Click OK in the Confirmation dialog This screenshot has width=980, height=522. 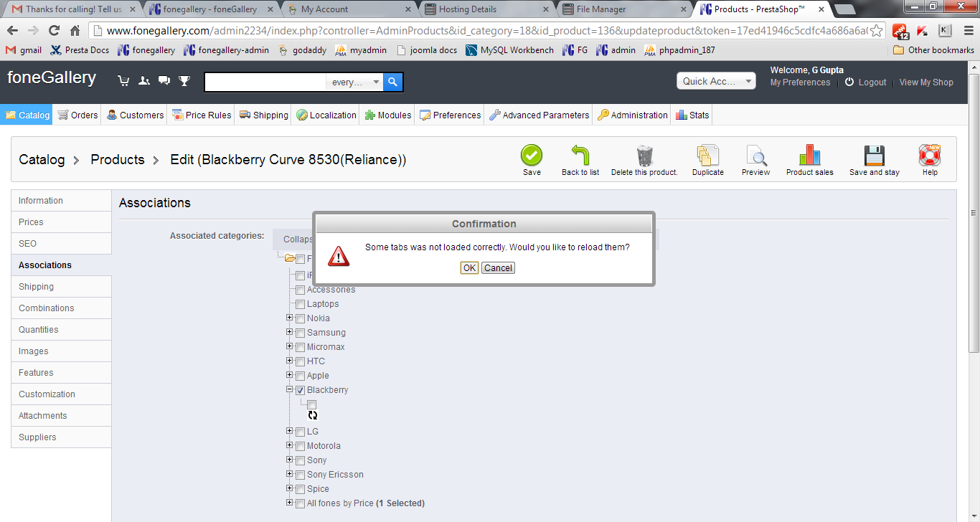point(469,267)
